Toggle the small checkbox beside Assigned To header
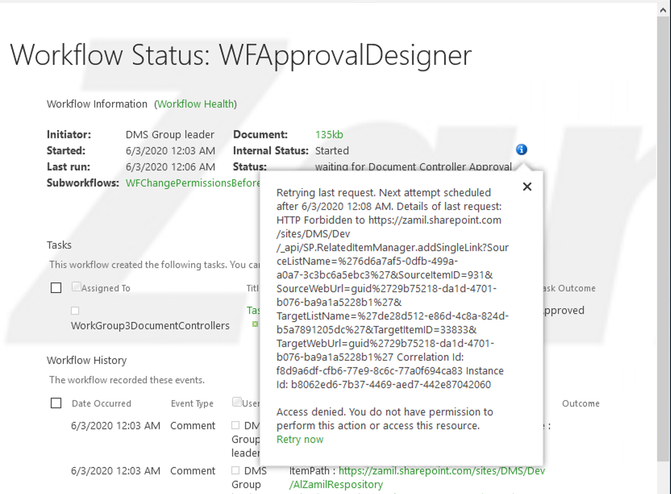This screenshot has width=671, height=494. [x=76, y=286]
